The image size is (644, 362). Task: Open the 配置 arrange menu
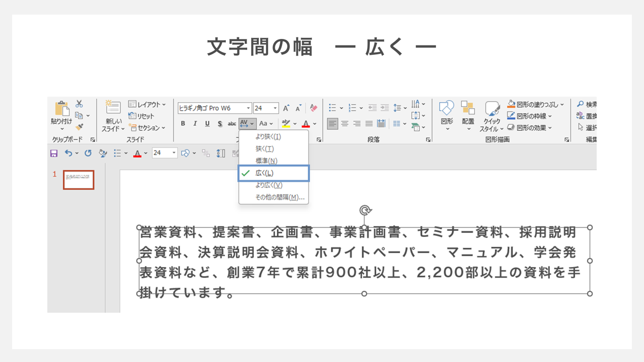click(468, 116)
